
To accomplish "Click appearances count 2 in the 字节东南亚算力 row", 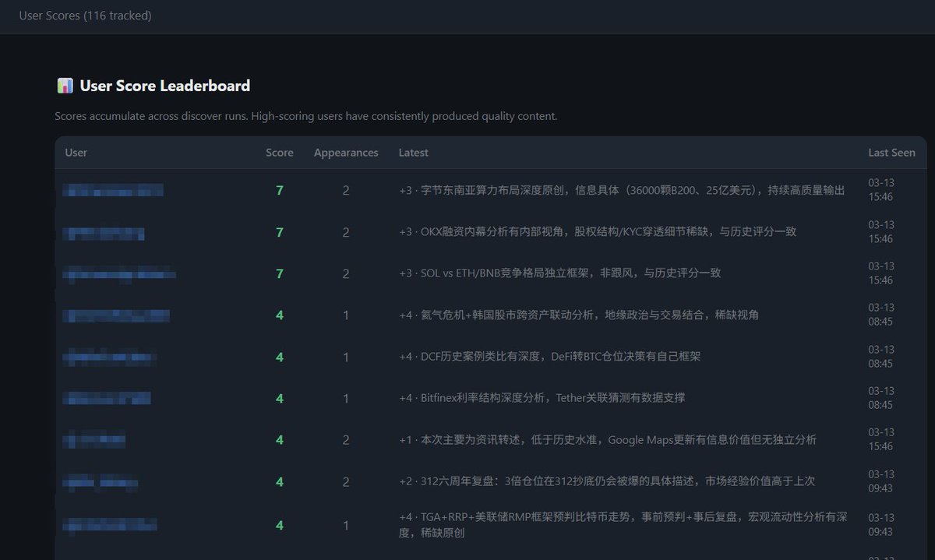I will pos(346,190).
